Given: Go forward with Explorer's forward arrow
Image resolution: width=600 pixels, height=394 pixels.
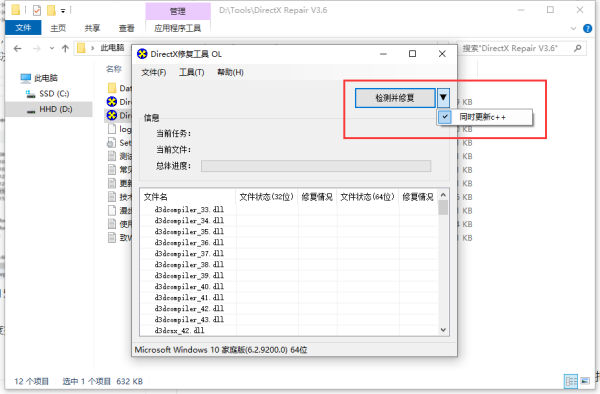Looking at the screenshot, I should 37,49.
